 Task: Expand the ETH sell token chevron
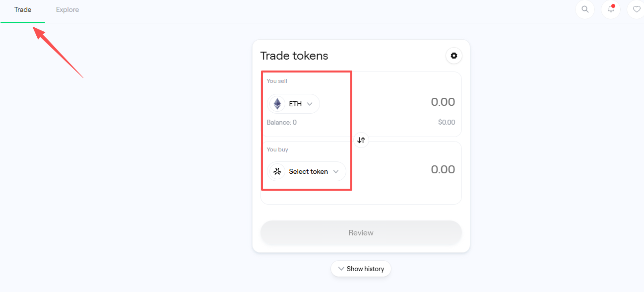310,104
